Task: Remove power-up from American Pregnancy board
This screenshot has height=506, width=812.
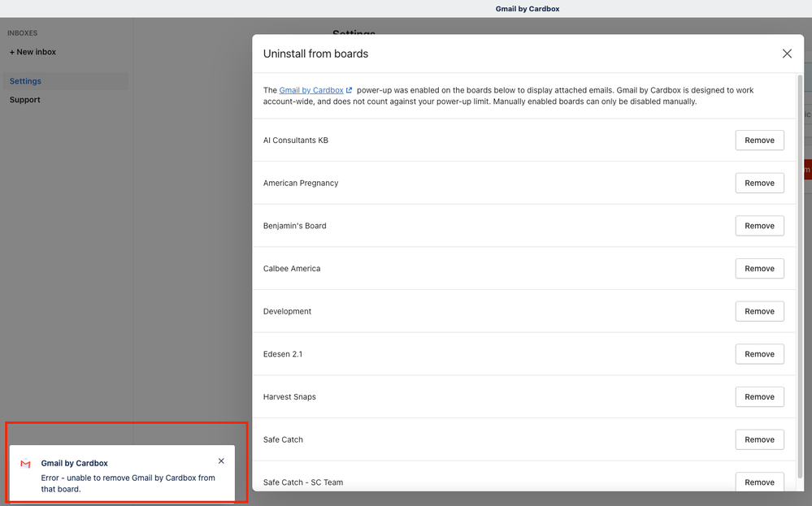Action: (759, 184)
